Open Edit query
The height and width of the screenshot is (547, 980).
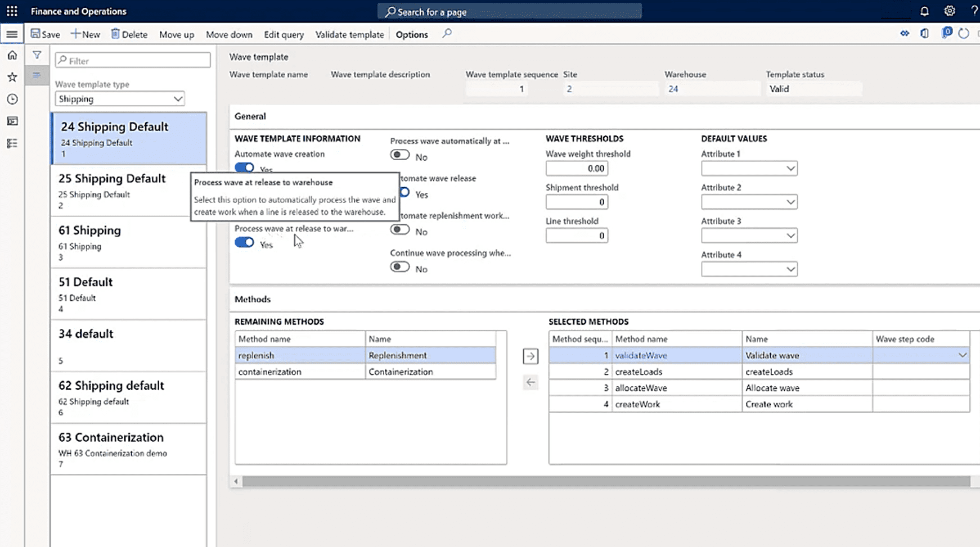(x=284, y=34)
